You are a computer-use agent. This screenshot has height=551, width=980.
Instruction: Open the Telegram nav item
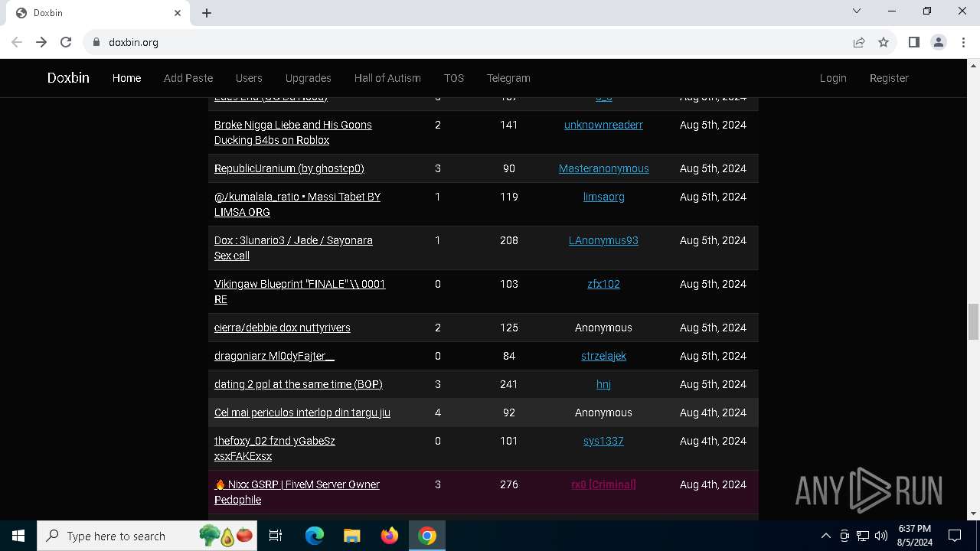(508, 78)
